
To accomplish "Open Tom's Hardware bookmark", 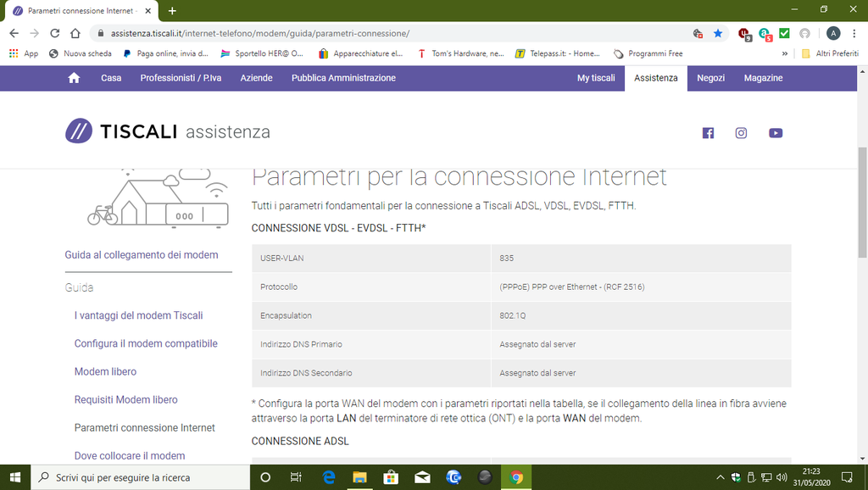I will pyautogui.click(x=460, y=53).
